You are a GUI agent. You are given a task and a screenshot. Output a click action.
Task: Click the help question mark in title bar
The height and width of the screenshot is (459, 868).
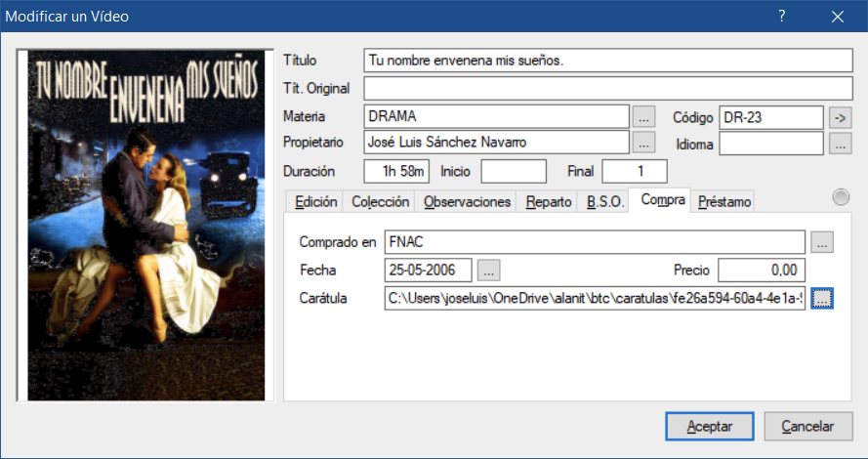tap(781, 17)
